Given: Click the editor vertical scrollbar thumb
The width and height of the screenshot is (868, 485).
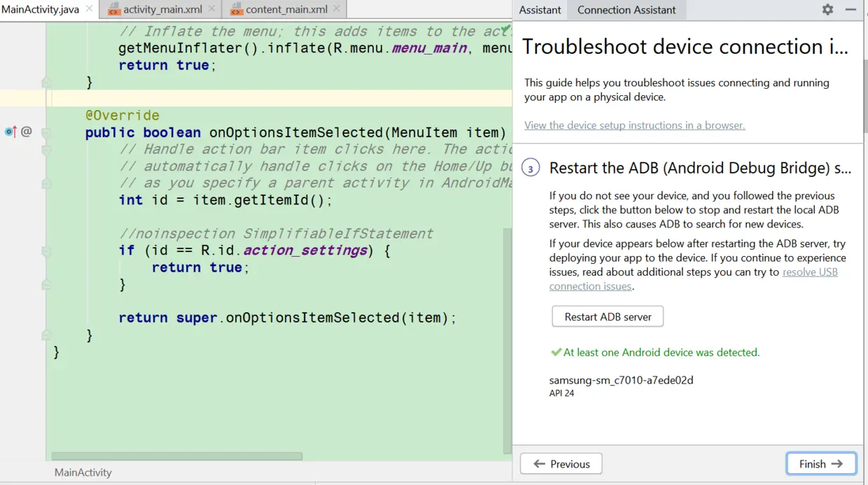Looking at the screenshot, I should pyautogui.click(x=507, y=339).
